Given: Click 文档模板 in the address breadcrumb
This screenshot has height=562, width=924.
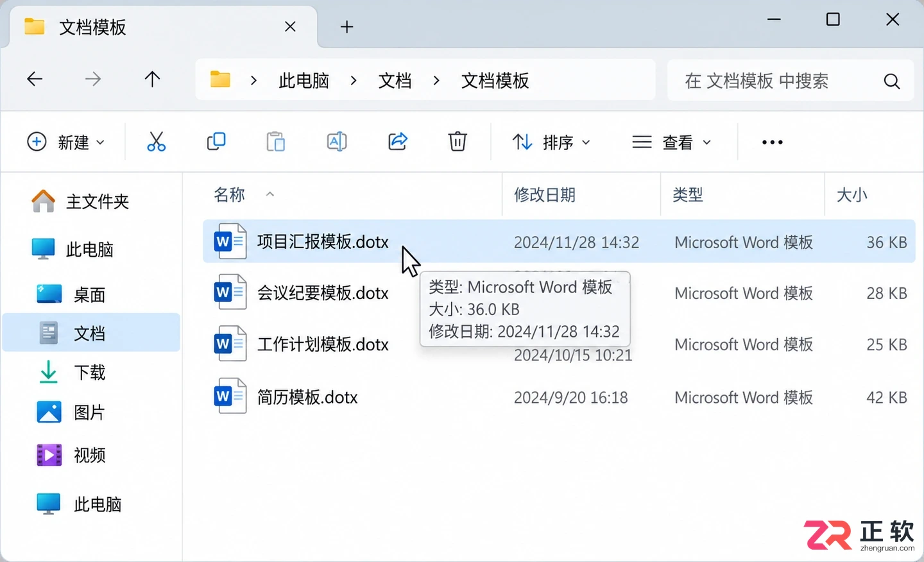Looking at the screenshot, I should (495, 80).
